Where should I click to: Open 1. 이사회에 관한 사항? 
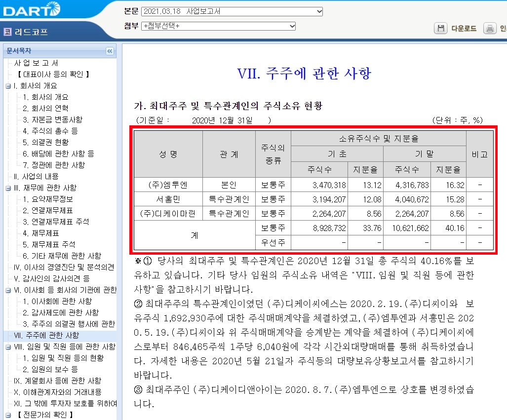(57, 302)
